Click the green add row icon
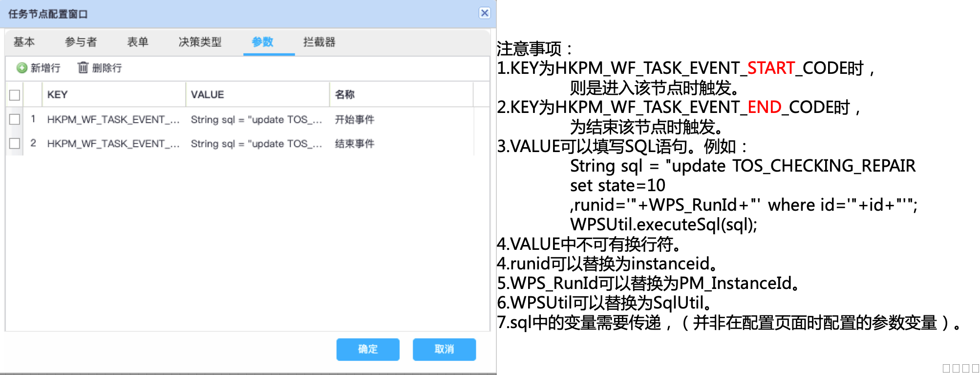This screenshot has height=375, width=980. (21, 68)
